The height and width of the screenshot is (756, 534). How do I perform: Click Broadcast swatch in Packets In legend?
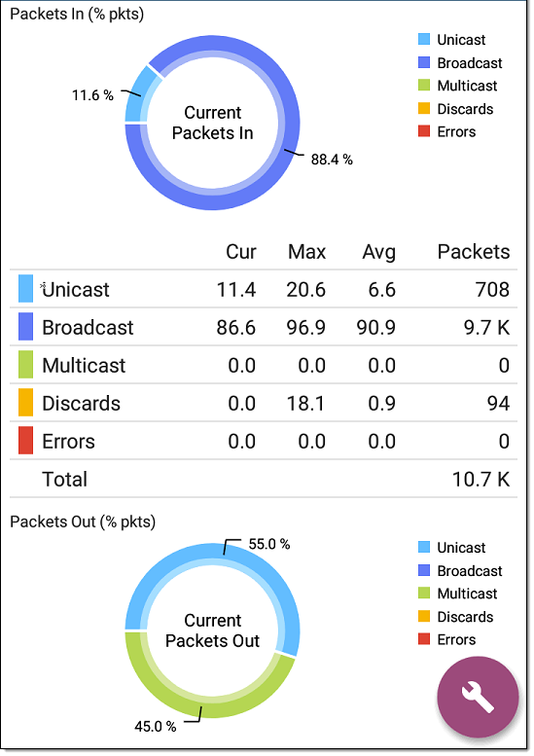(424, 62)
